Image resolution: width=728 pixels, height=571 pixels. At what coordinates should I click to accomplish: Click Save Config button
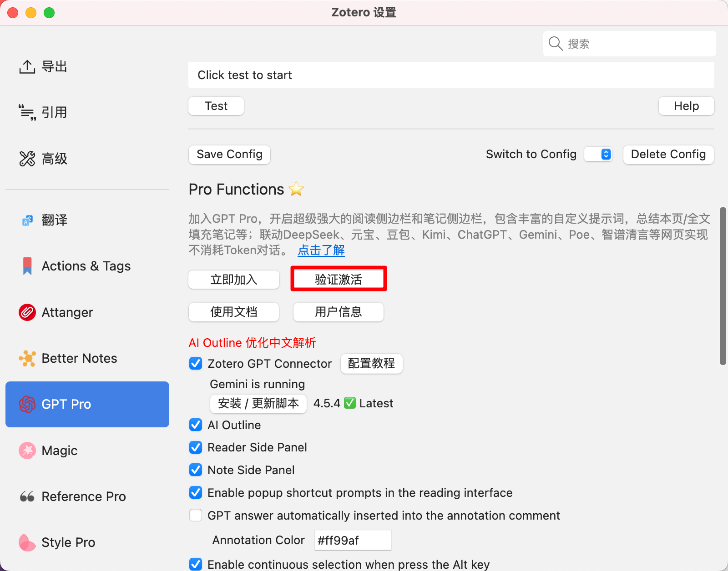(x=229, y=155)
